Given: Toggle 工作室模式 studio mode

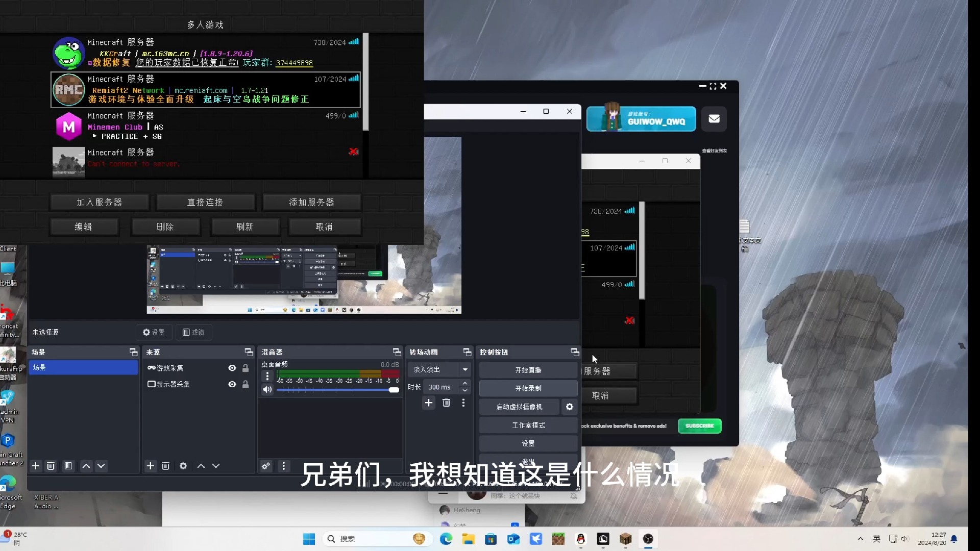Looking at the screenshot, I should (x=528, y=425).
